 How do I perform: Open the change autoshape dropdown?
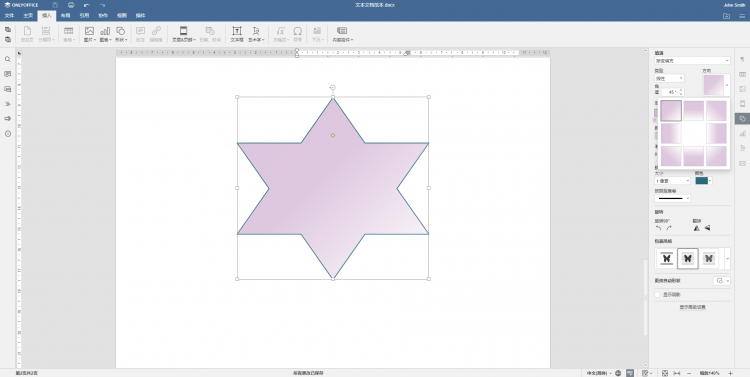click(x=722, y=281)
